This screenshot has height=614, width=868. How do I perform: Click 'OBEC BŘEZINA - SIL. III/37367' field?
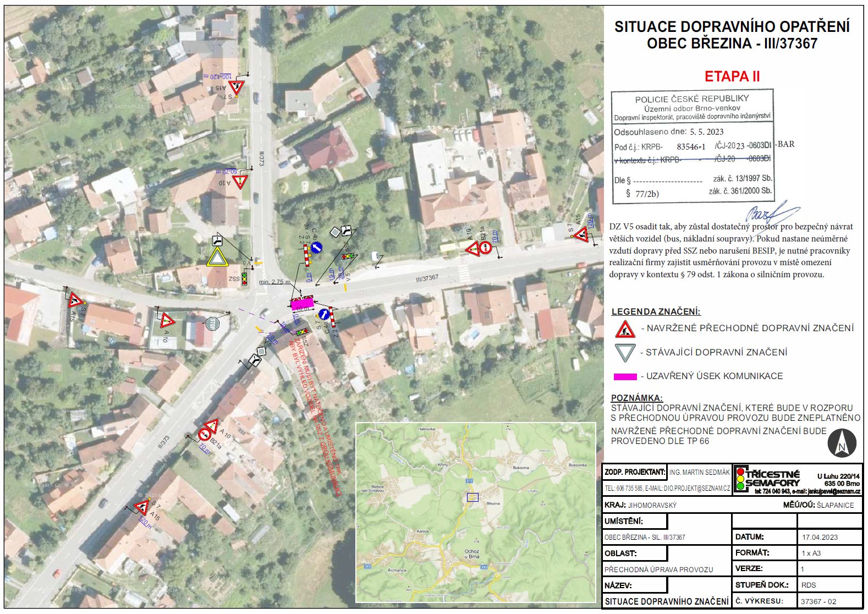645,538
